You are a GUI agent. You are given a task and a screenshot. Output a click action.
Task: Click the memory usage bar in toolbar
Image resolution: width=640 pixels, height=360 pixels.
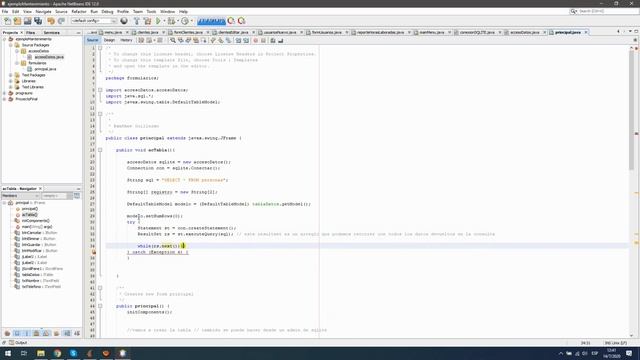(x=211, y=21)
